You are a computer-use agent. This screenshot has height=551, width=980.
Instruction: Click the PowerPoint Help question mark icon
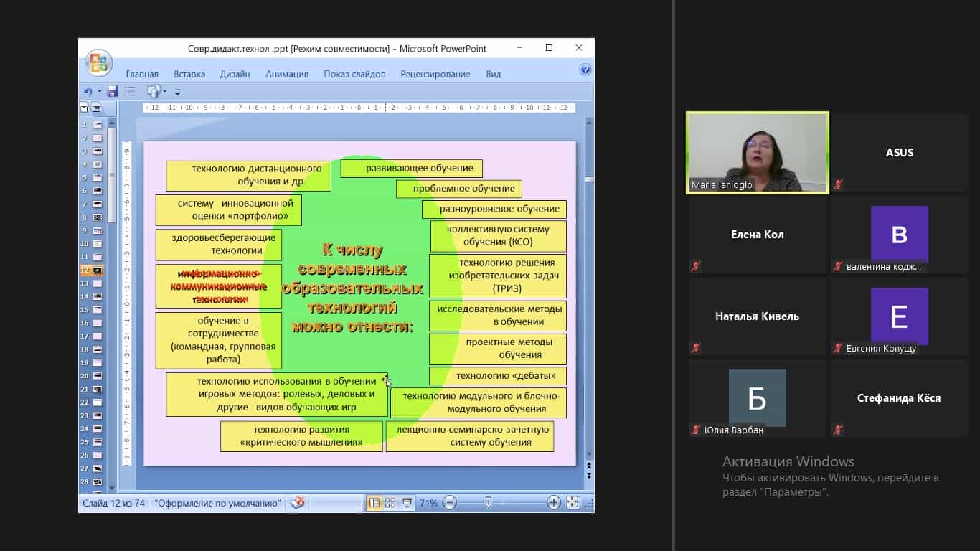tap(585, 70)
